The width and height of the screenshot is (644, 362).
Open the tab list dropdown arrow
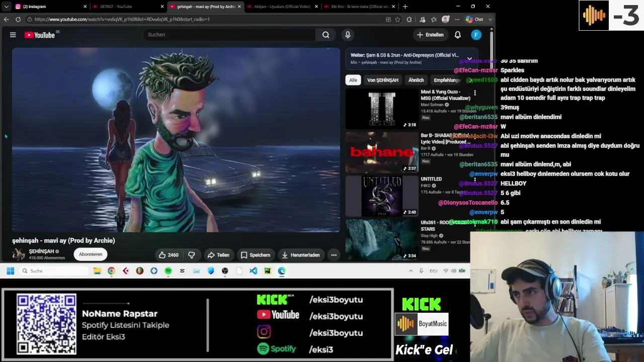coord(7,7)
